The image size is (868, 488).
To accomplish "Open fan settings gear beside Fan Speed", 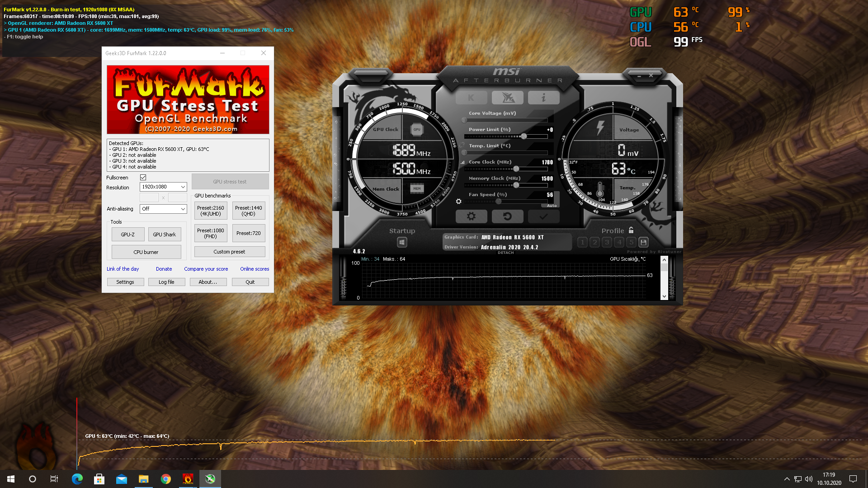I will coord(459,202).
